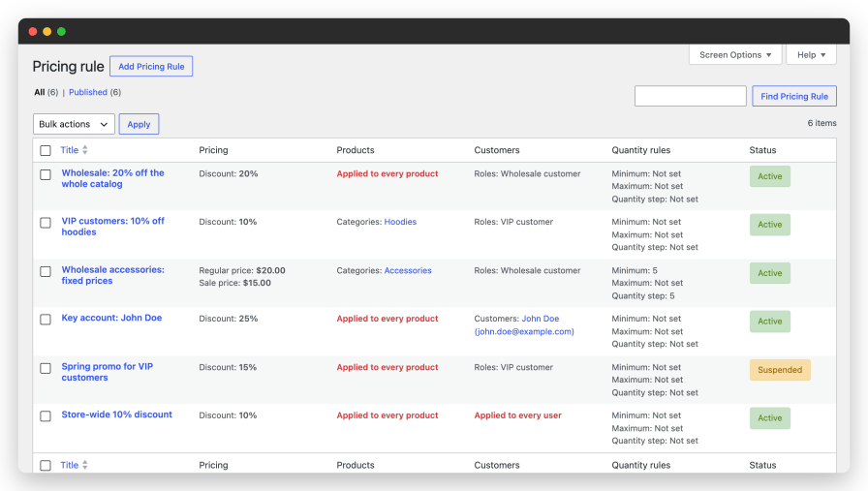Apply the selected bulk action

pyautogui.click(x=139, y=124)
